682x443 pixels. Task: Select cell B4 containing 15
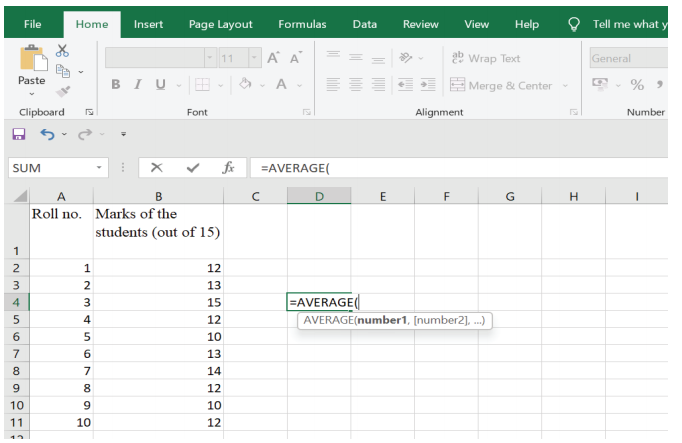pyautogui.click(x=158, y=301)
